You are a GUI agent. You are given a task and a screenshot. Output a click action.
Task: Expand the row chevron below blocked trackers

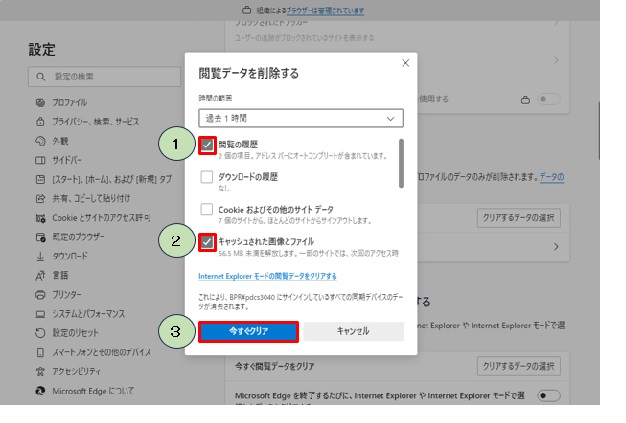[x=556, y=60]
